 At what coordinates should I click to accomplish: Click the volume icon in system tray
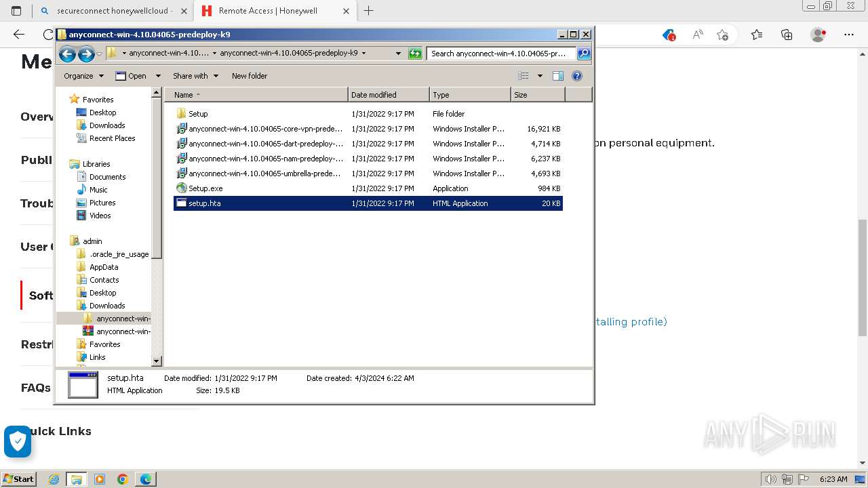[771, 479]
